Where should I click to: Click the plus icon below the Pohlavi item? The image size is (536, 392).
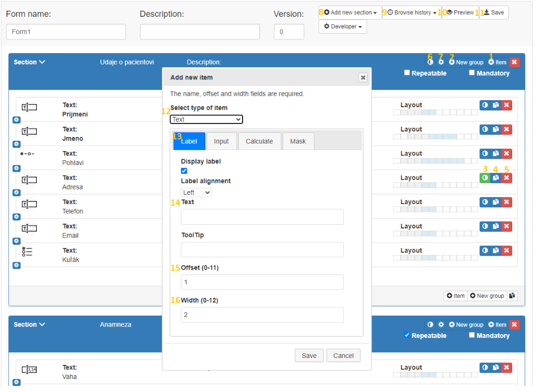coord(16,168)
